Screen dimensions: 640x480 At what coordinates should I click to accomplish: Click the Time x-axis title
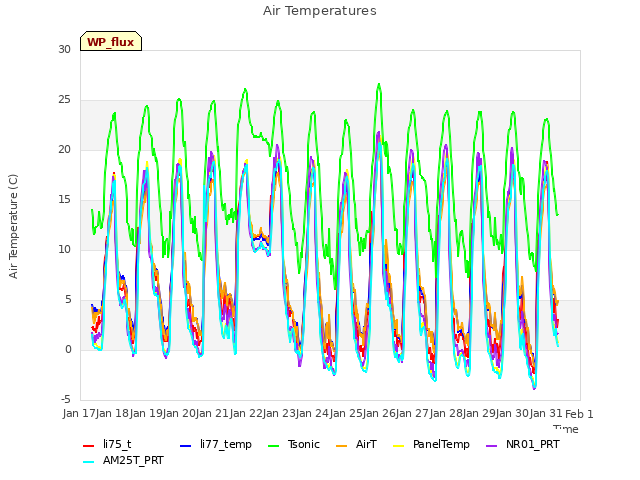(566, 429)
